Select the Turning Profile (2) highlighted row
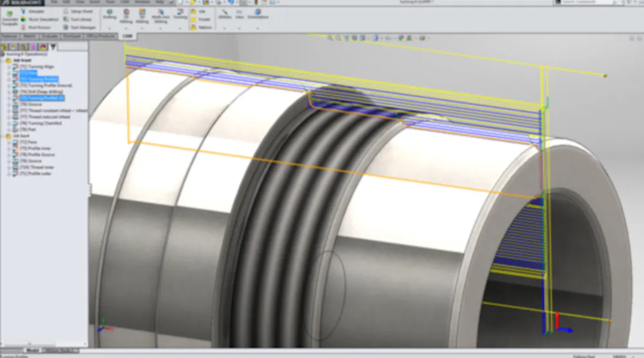The image size is (644, 358). click(42, 98)
